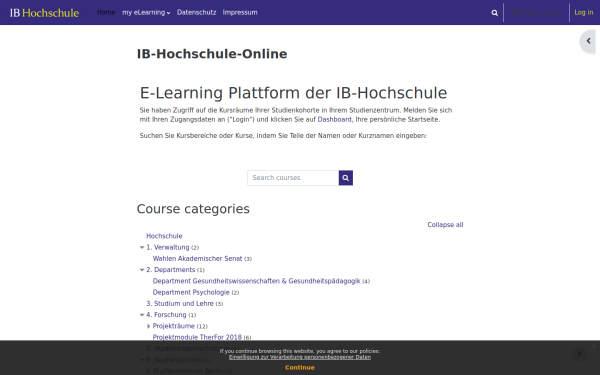Follow the Dashboard link in intro text

pyautogui.click(x=334, y=119)
